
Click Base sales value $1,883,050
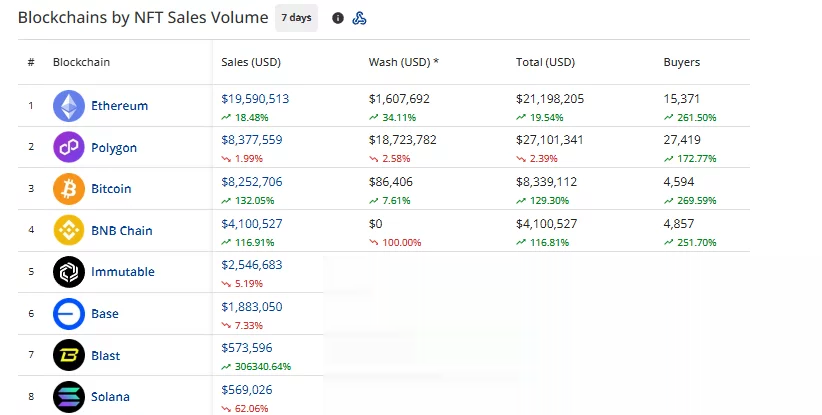click(252, 307)
